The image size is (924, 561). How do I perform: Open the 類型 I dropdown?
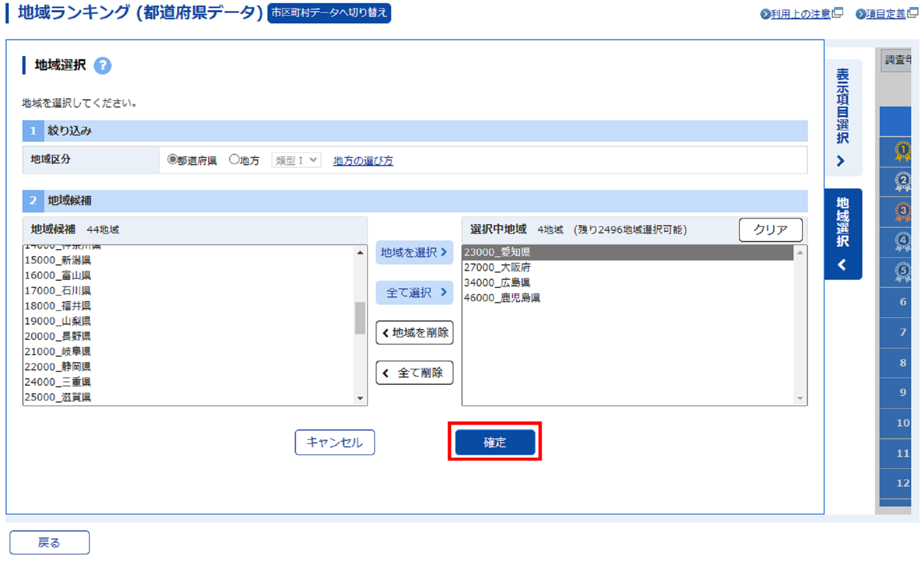[296, 160]
